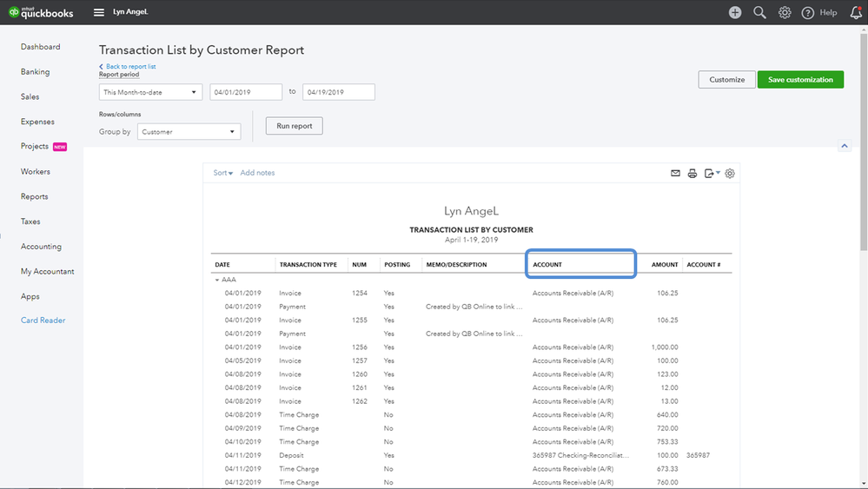Open the top bar settings gear
This screenshot has height=489, width=868.
[785, 12]
